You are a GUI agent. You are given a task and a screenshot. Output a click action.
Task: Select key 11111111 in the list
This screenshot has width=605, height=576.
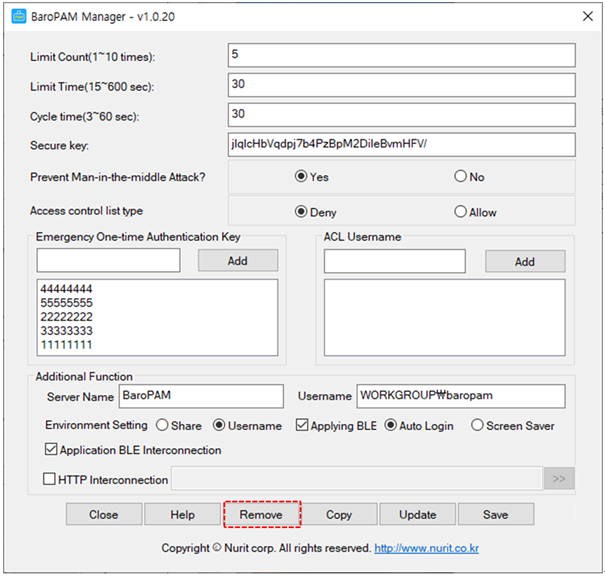[x=66, y=345]
